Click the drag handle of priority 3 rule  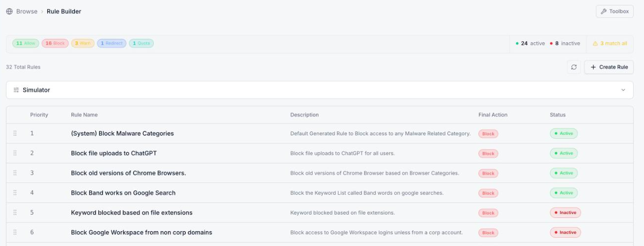[15, 173]
